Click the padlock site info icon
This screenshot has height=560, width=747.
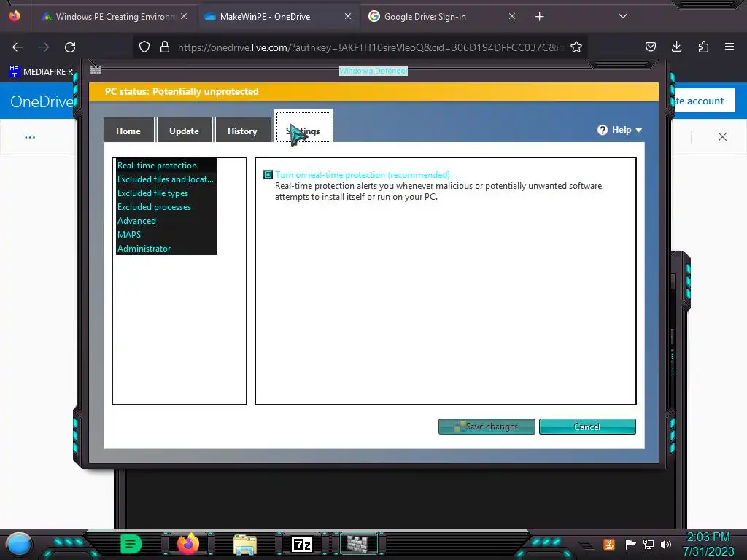point(165,47)
